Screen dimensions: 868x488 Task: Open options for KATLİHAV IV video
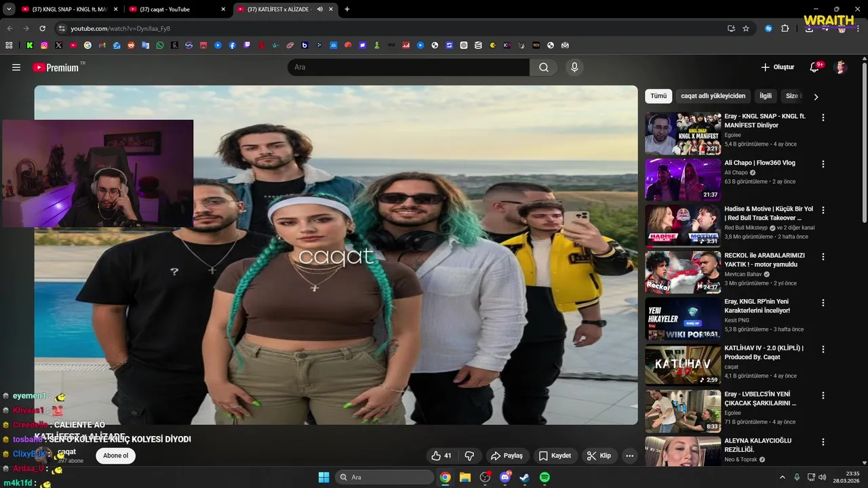(823, 349)
